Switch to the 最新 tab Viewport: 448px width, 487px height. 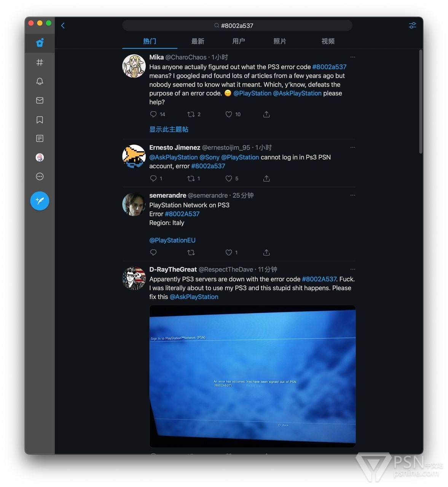198,41
